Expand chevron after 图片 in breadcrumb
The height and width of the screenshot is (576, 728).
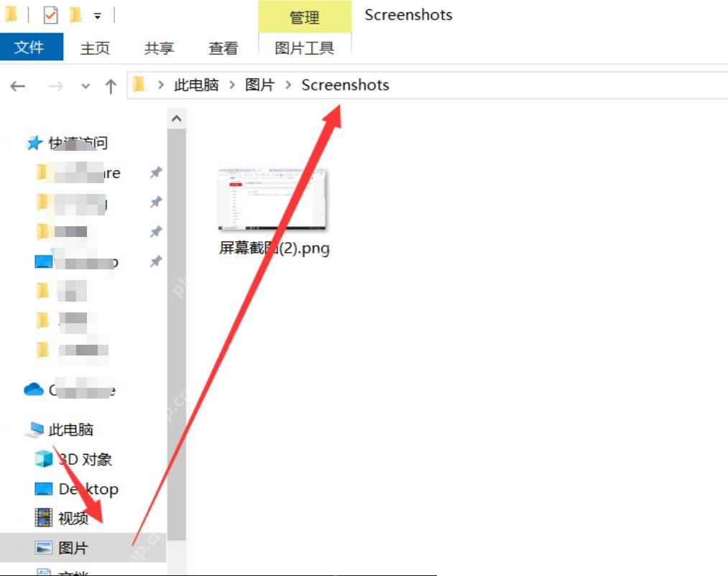(288, 85)
